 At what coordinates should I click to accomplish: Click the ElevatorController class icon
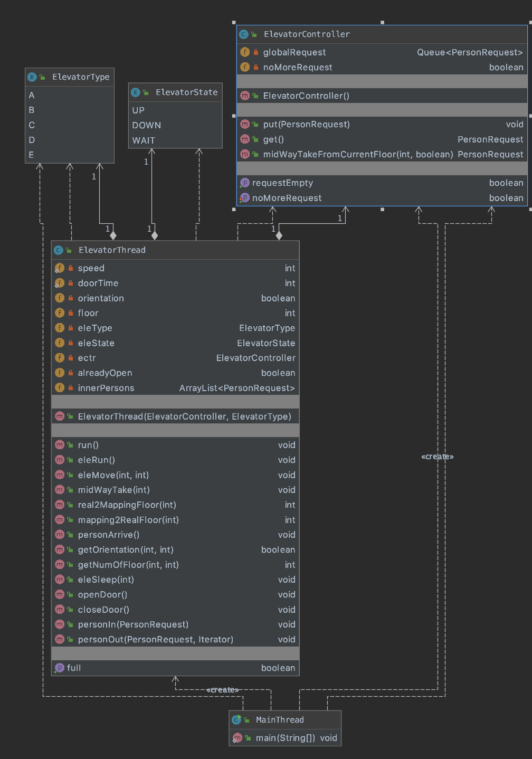(244, 34)
